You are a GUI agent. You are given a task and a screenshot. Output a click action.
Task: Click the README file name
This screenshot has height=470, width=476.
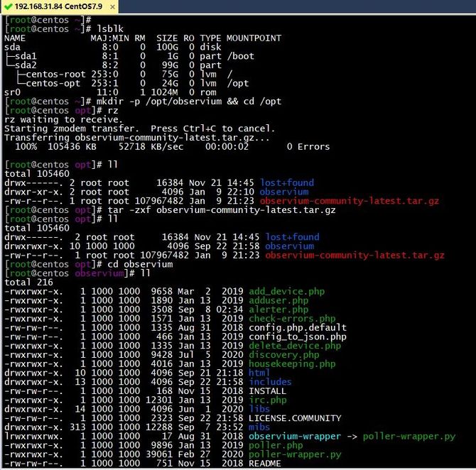(265, 464)
